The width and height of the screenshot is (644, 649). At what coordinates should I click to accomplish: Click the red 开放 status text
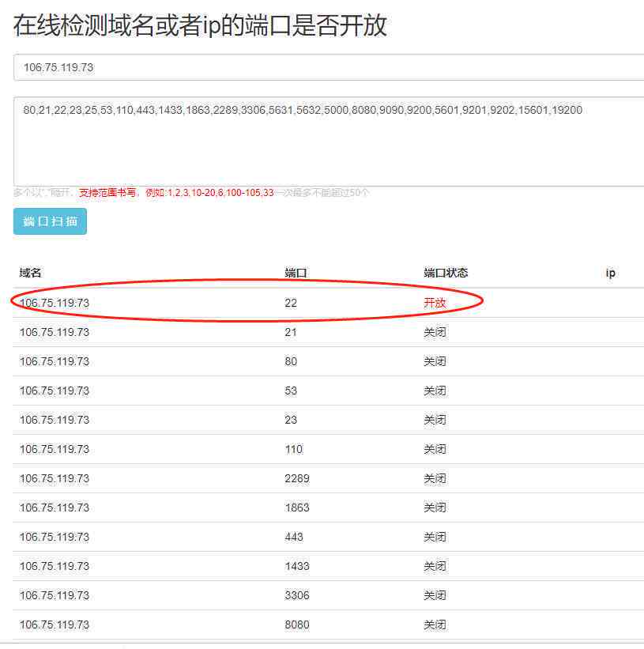(x=435, y=303)
